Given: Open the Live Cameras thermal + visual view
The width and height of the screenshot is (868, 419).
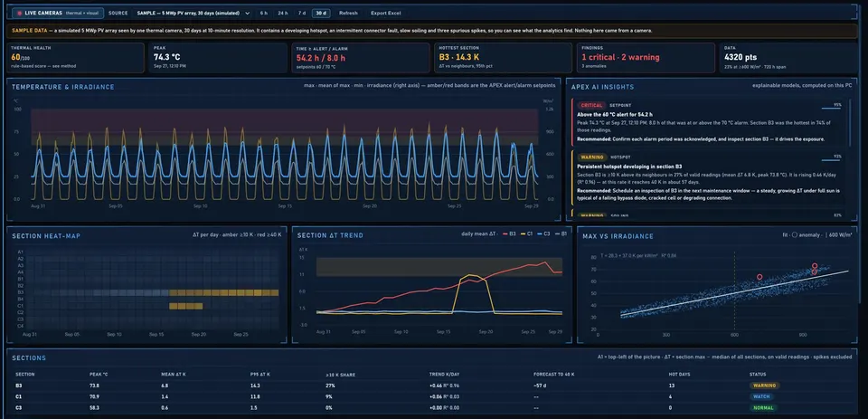Looking at the screenshot, I should 58,13.
